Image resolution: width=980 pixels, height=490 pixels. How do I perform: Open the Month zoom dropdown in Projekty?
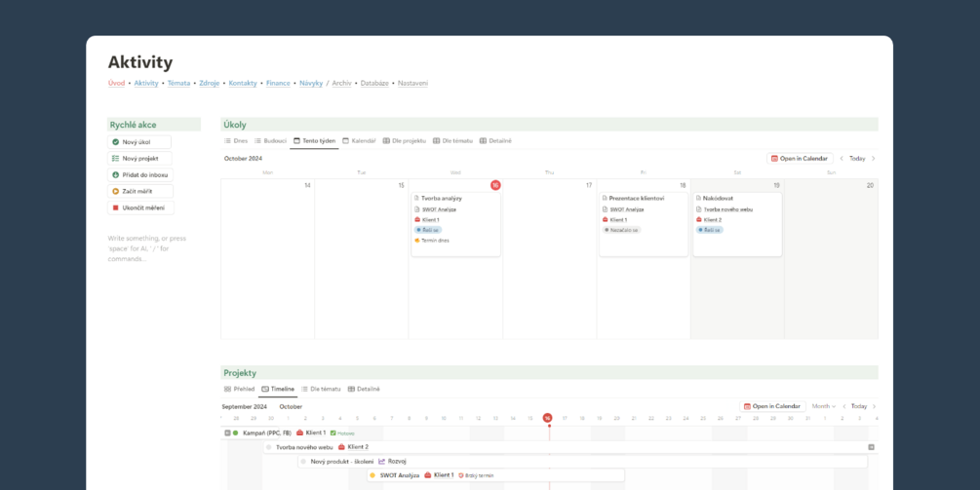pyautogui.click(x=823, y=406)
